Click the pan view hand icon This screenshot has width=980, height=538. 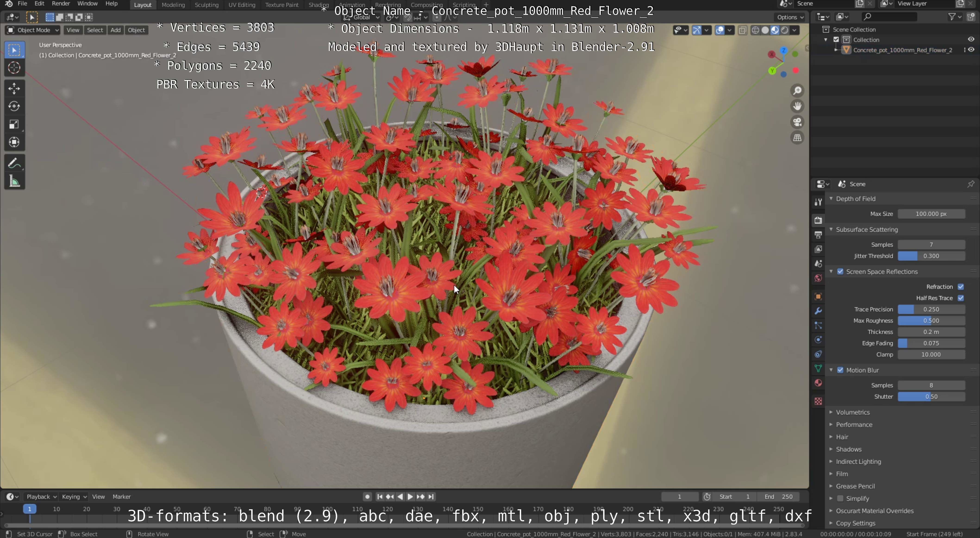pyautogui.click(x=797, y=106)
